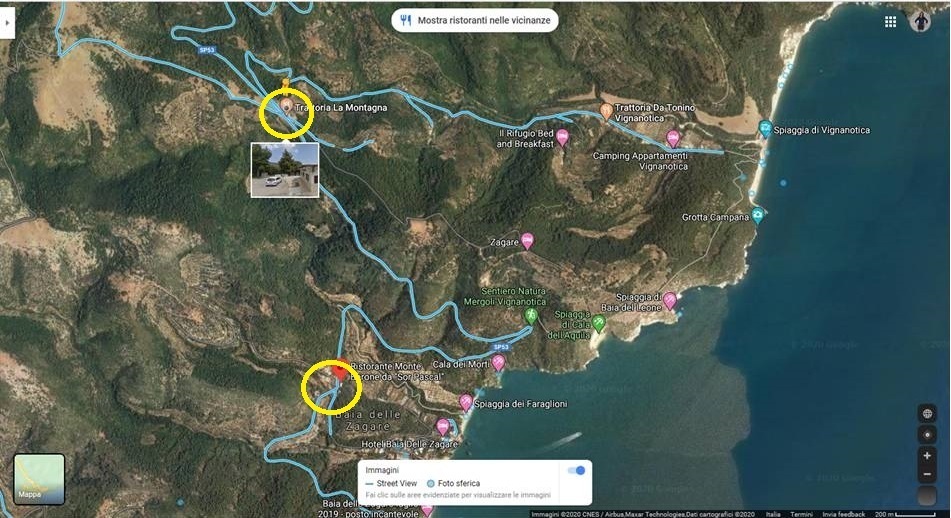Image resolution: width=951 pixels, height=518 pixels.
Task: Open the Pegman Street View imagery strip
Action: click(927, 497)
